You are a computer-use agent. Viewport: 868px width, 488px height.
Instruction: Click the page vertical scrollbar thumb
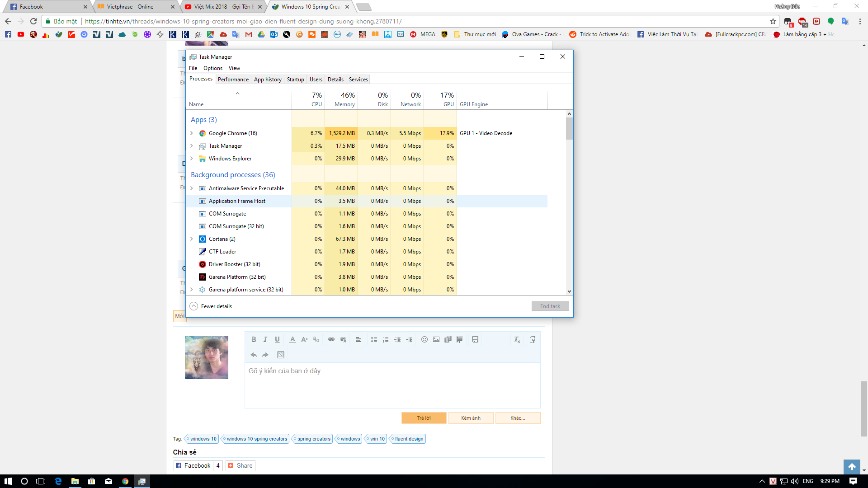tap(864, 408)
